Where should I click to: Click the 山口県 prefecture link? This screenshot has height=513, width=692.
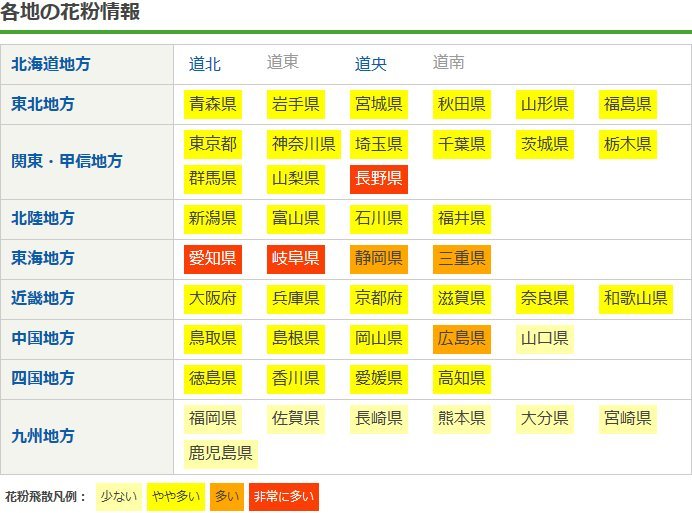[x=545, y=339]
